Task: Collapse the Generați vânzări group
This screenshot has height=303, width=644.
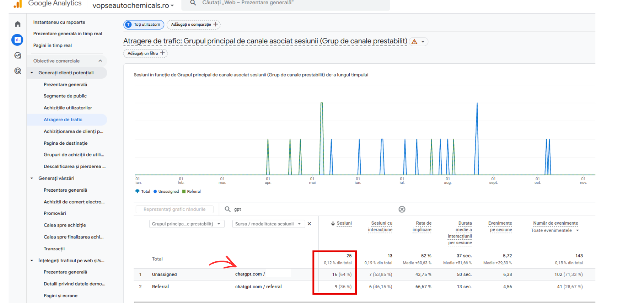Action: coord(32,178)
